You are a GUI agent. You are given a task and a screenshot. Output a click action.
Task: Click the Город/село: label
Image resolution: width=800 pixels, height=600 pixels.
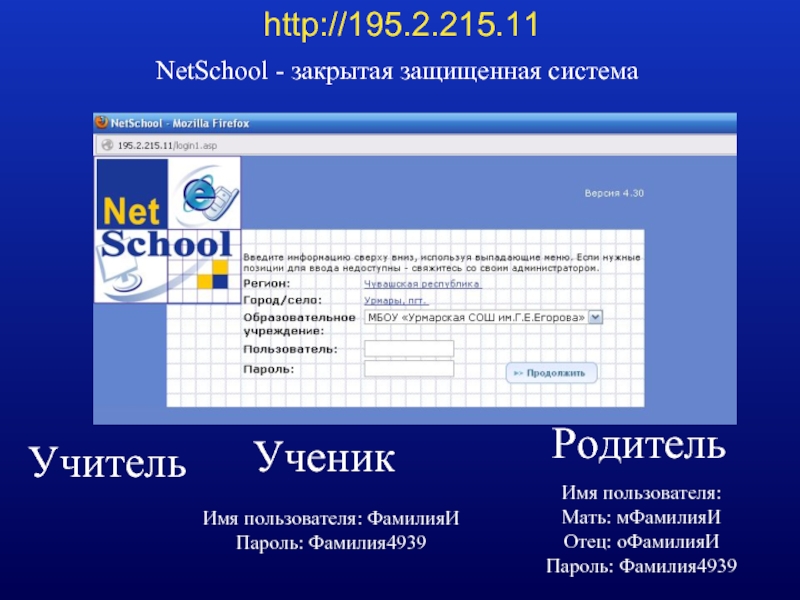[283, 300]
